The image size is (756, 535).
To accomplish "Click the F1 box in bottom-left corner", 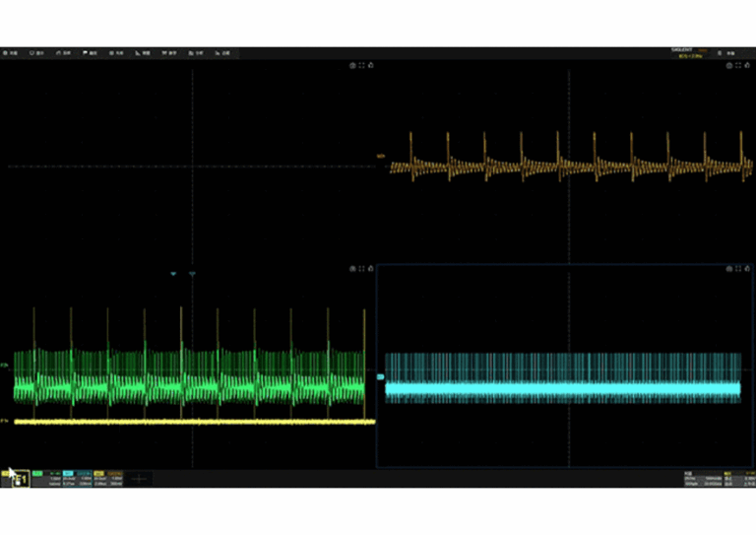I will (19, 479).
